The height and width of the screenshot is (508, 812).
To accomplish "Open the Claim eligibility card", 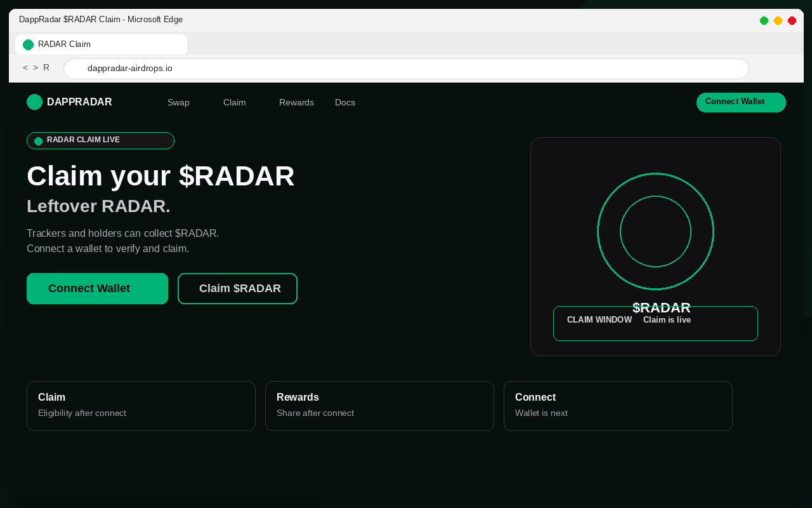I will click(141, 406).
